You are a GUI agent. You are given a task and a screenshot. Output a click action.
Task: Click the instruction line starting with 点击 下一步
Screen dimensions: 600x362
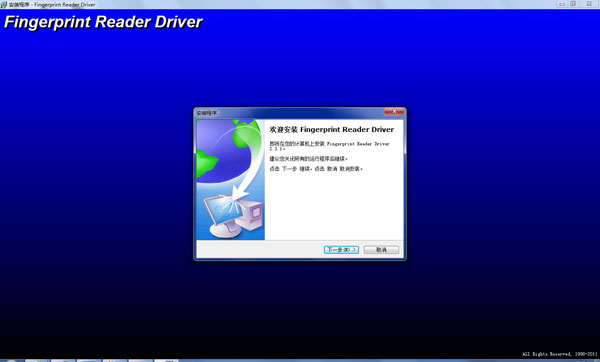(x=316, y=169)
